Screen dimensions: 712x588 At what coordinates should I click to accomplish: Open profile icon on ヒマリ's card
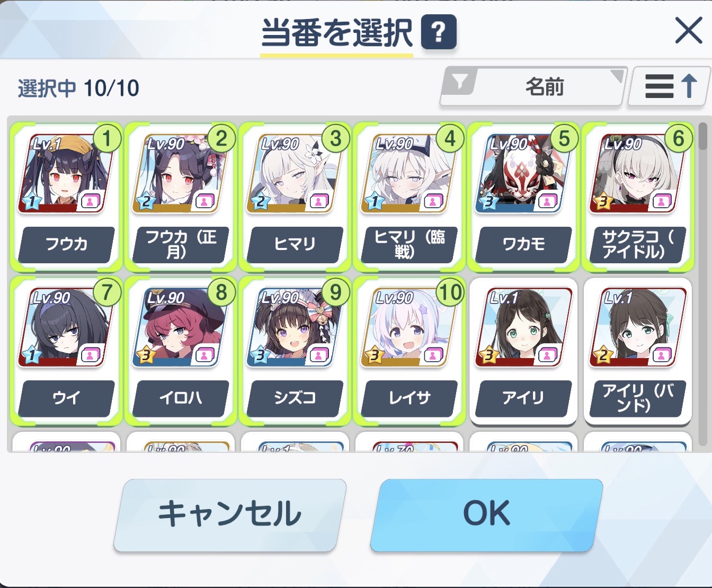pos(318,201)
